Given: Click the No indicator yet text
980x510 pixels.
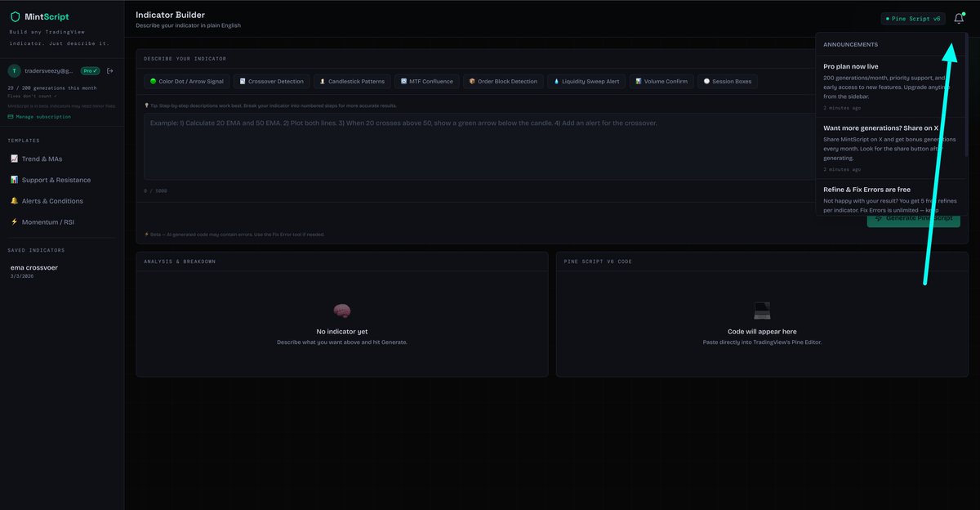Looking at the screenshot, I should click(x=342, y=332).
